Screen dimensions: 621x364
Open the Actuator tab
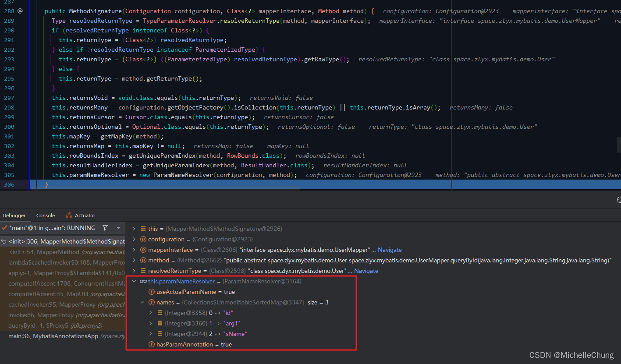tap(80, 216)
